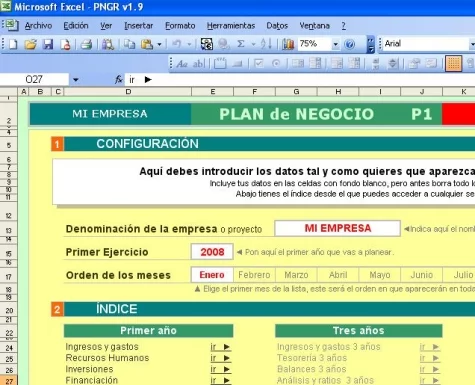This screenshot has width=475, height=385.
Task: Open the Ventana menu
Action: [x=314, y=26]
